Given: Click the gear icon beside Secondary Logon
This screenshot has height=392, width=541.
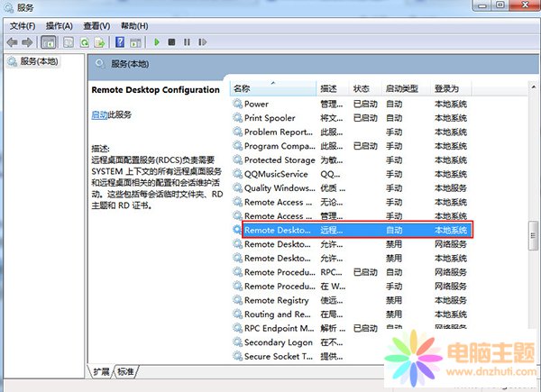Looking at the screenshot, I should (x=238, y=342).
